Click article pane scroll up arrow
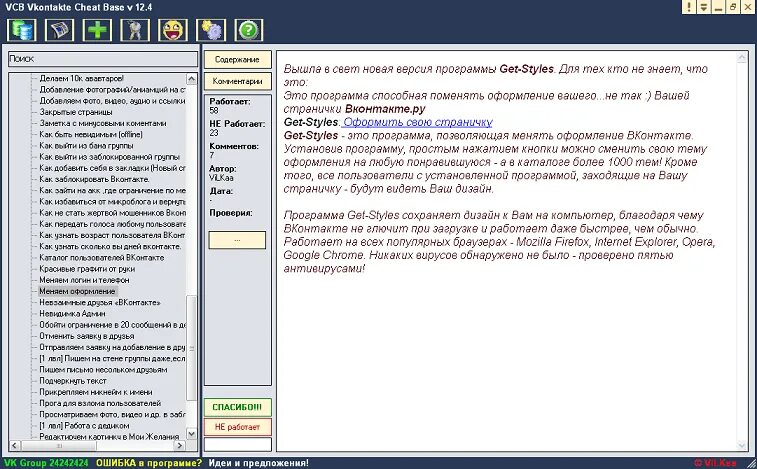This screenshot has height=469, width=757. tap(742, 58)
